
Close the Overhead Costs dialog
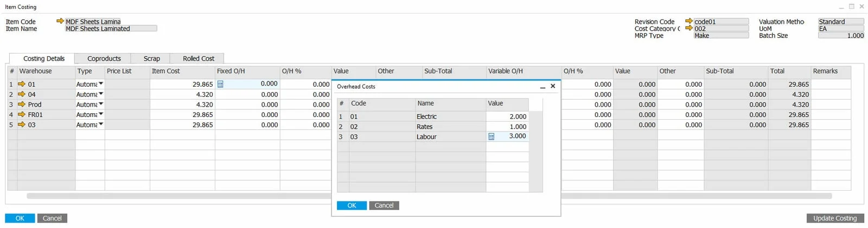tap(553, 86)
